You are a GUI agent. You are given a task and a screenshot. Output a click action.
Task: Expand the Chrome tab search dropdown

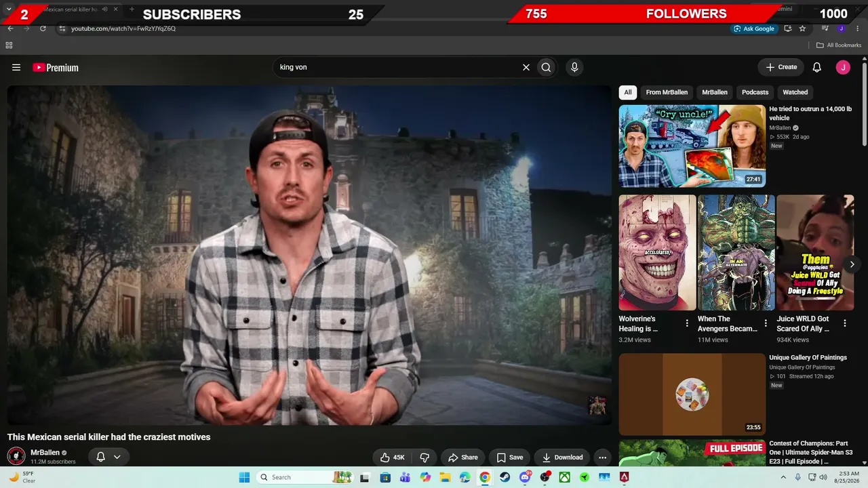pyautogui.click(x=9, y=9)
